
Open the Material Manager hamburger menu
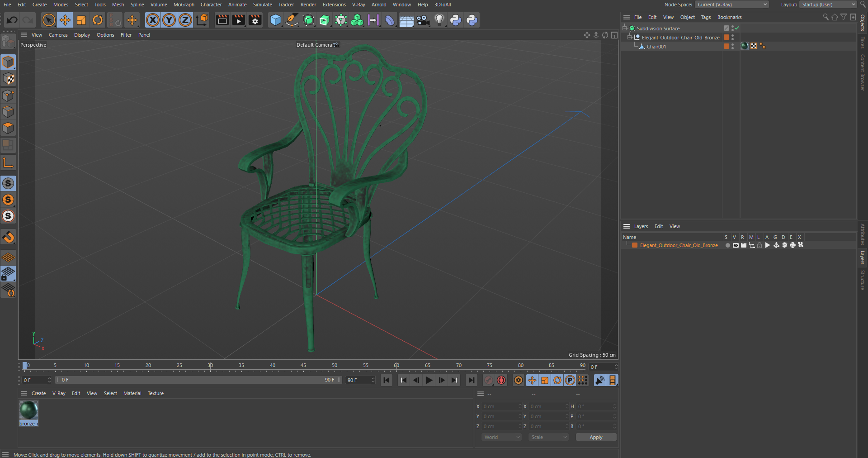point(24,393)
